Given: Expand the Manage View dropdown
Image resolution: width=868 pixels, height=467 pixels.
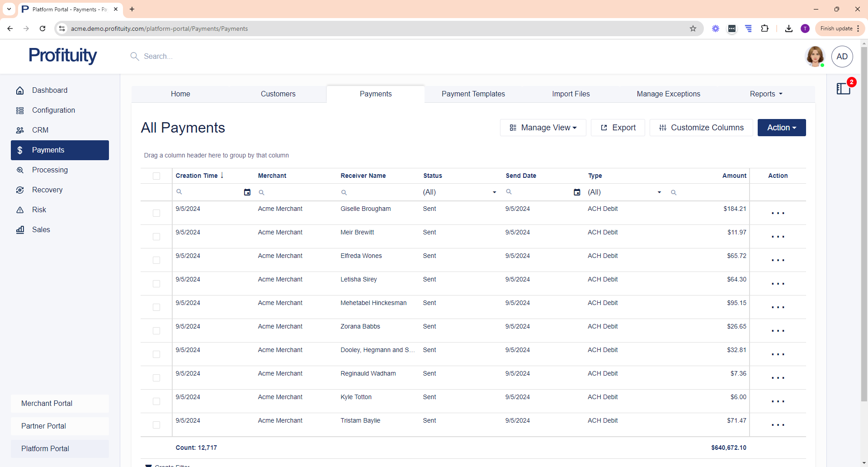Looking at the screenshot, I should point(543,128).
